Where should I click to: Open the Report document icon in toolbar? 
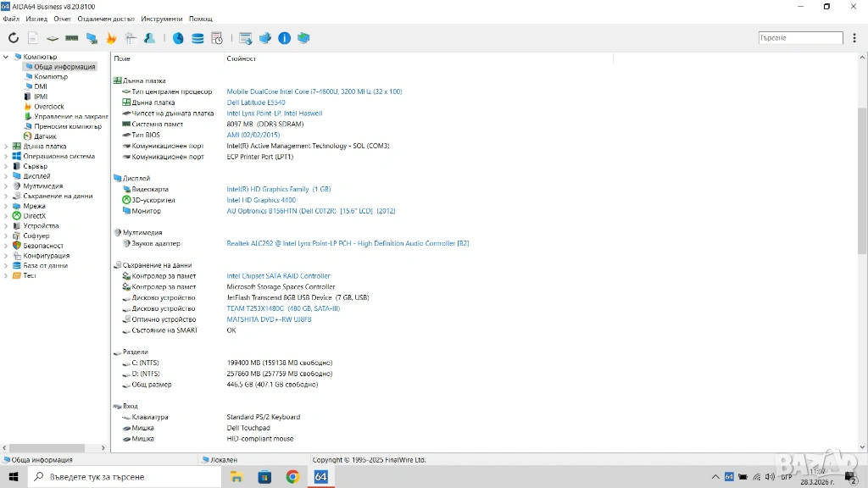click(x=33, y=38)
